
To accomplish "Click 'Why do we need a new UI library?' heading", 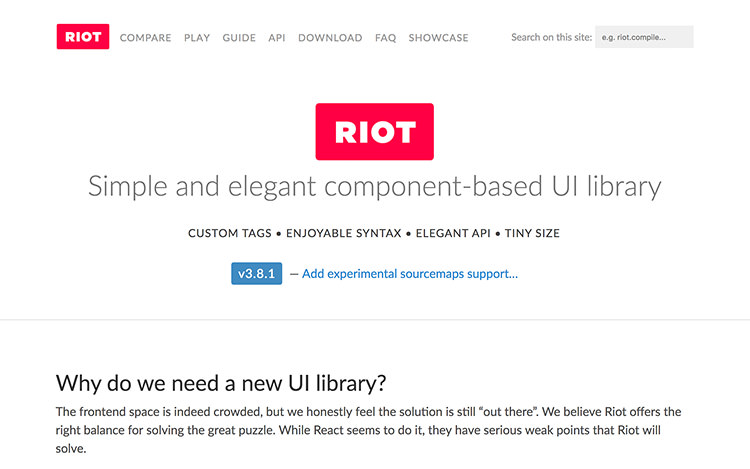I will 221,383.
